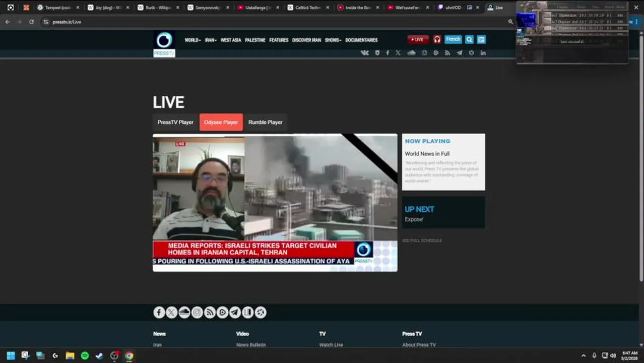Switch language with French button
Image resolution: width=644 pixels, height=363 pixels.
tap(453, 39)
